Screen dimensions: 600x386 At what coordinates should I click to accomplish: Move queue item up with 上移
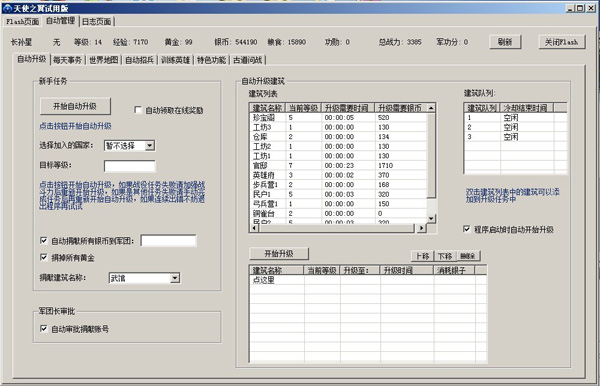422,256
